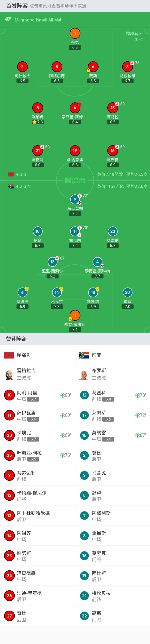Click Morocco goalkeeper 布努 number 1 badge
Screen dimensions: 150x644
(75, 33)
